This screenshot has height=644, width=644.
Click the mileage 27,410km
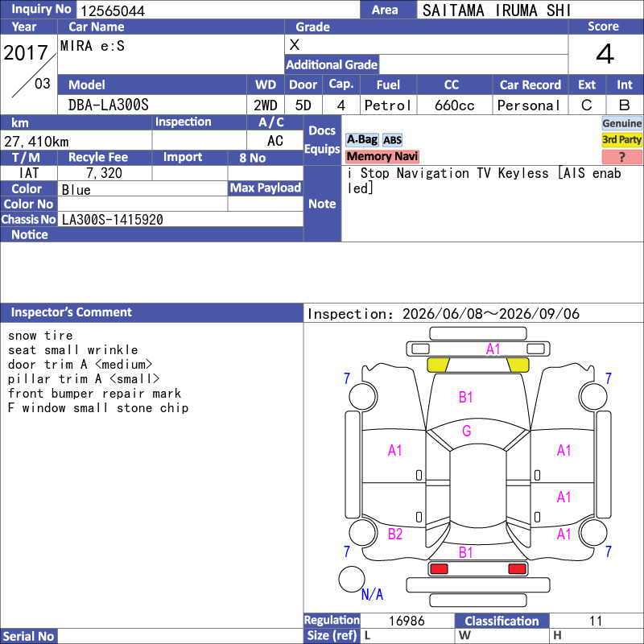coord(36,142)
